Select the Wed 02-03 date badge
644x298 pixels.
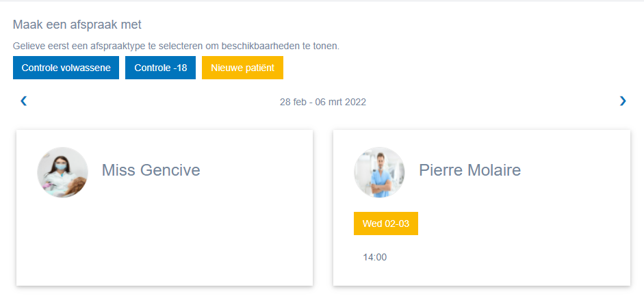pyautogui.click(x=385, y=223)
